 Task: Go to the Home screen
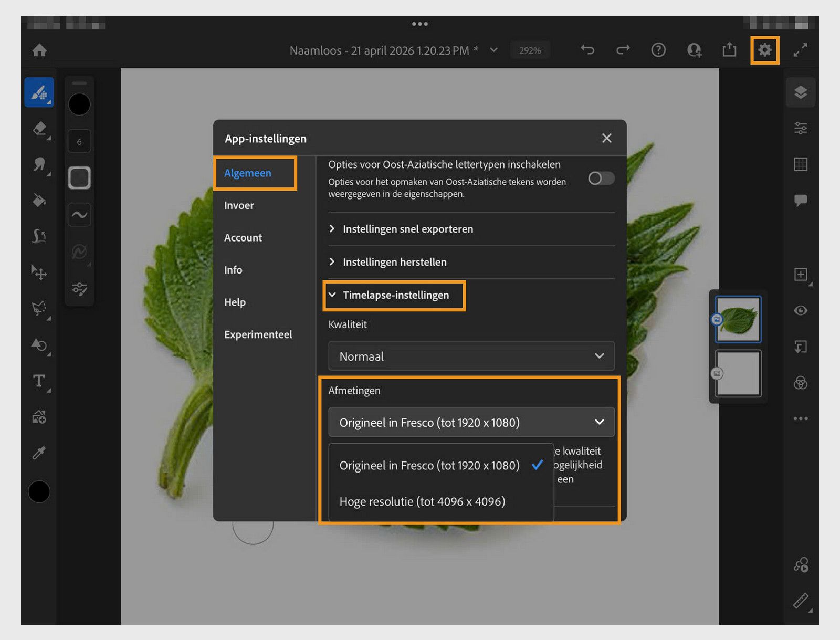[39, 50]
